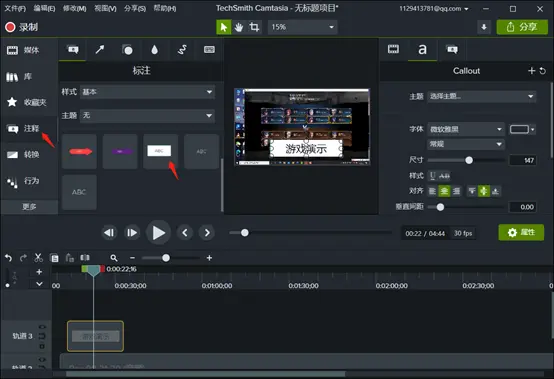Click the timeline undo icon
This screenshot has height=379, width=554.
point(8,258)
